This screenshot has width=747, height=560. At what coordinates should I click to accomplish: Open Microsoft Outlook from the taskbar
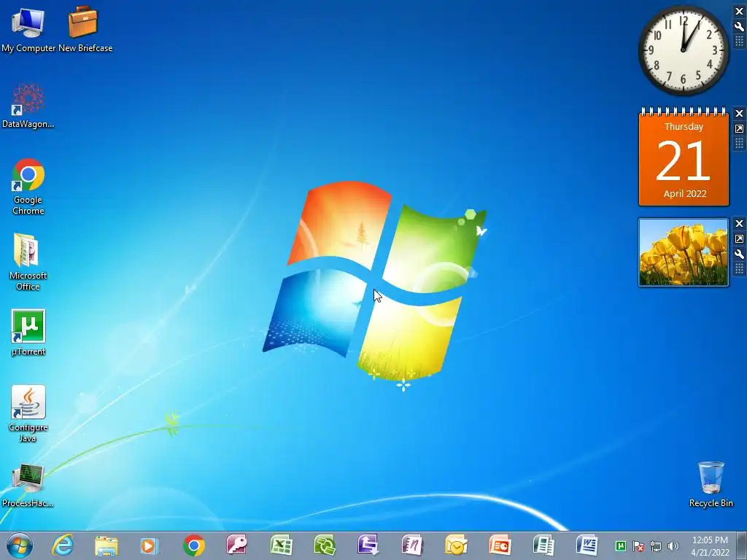coord(457,545)
